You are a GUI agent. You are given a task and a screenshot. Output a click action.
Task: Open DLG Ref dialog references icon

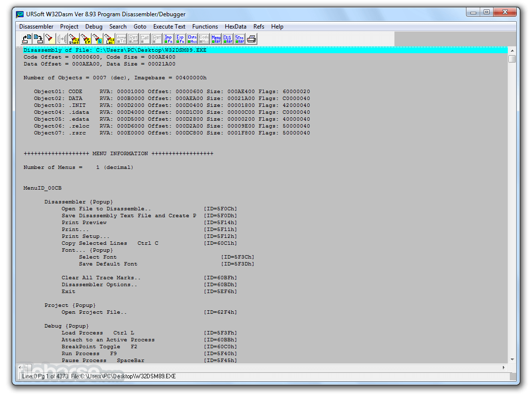228,39
